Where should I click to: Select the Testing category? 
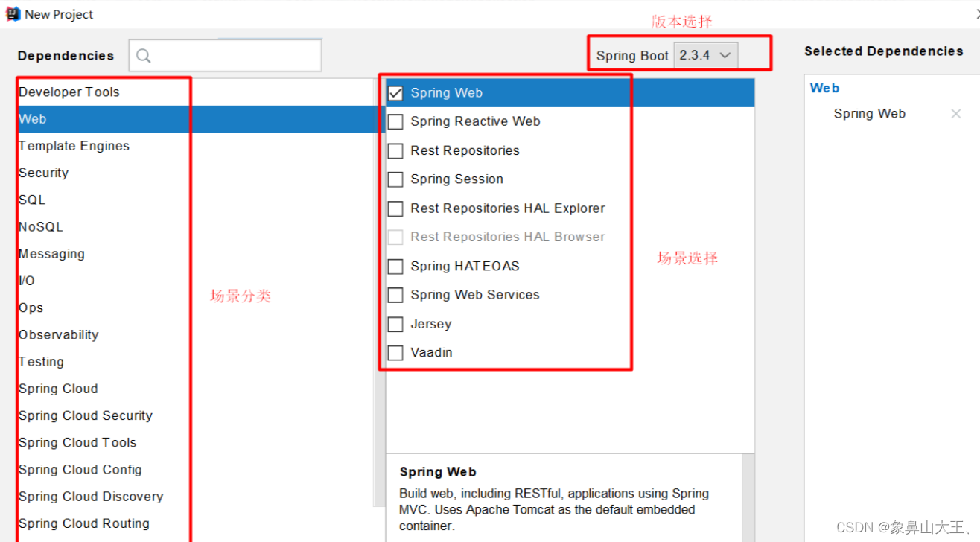pos(197,362)
